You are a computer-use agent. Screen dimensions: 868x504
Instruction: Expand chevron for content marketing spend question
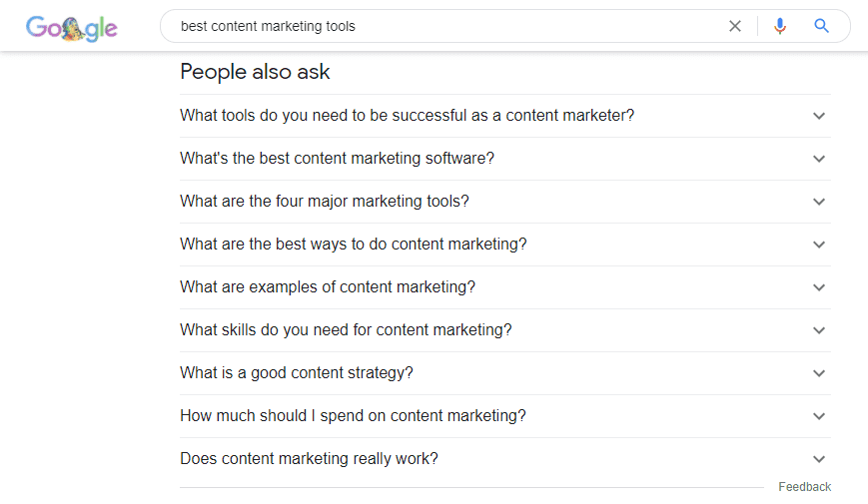pos(819,416)
